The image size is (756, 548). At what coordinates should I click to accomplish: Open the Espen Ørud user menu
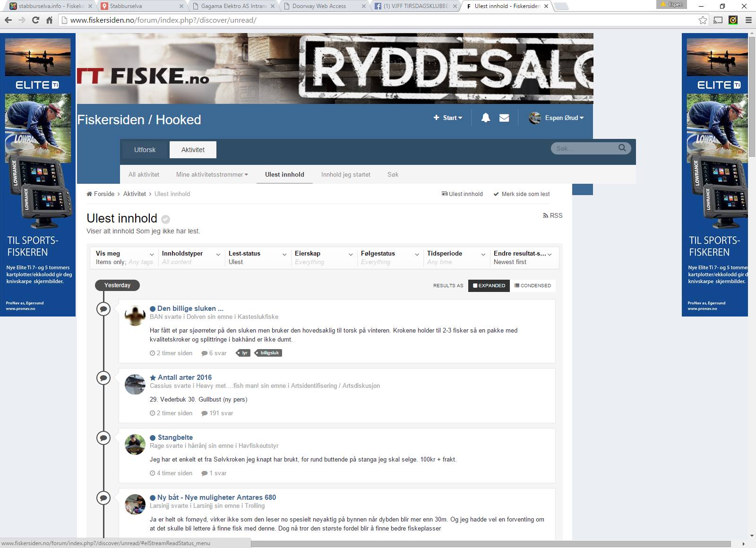[556, 118]
